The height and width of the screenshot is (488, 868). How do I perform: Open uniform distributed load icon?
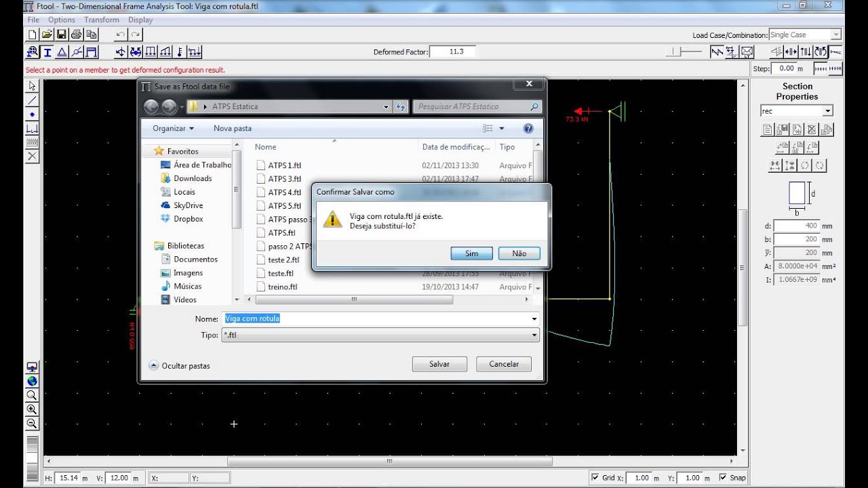151,52
